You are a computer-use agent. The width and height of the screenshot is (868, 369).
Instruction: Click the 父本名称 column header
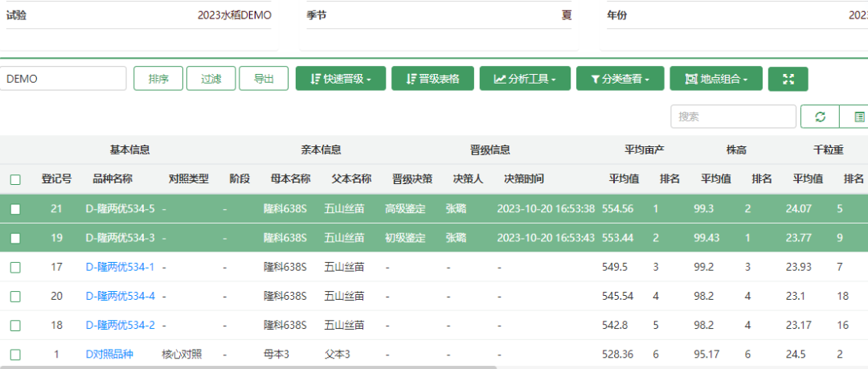[x=351, y=179]
